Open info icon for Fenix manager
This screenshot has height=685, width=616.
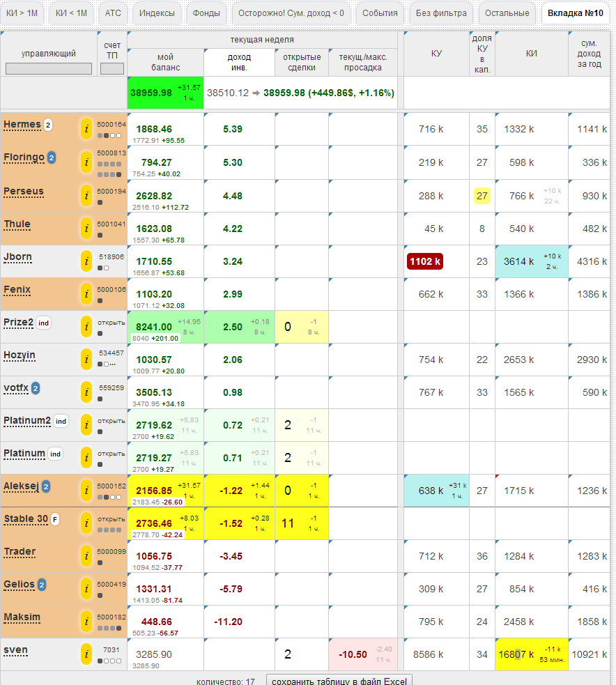[x=86, y=294]
